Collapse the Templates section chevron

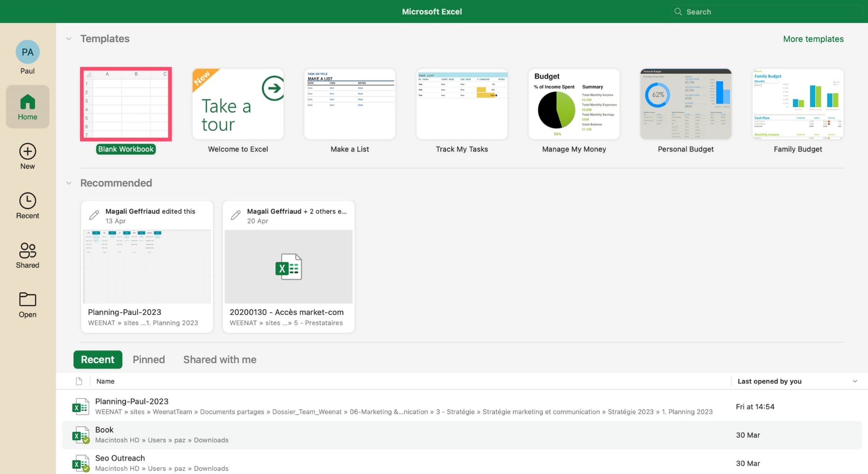69,39
